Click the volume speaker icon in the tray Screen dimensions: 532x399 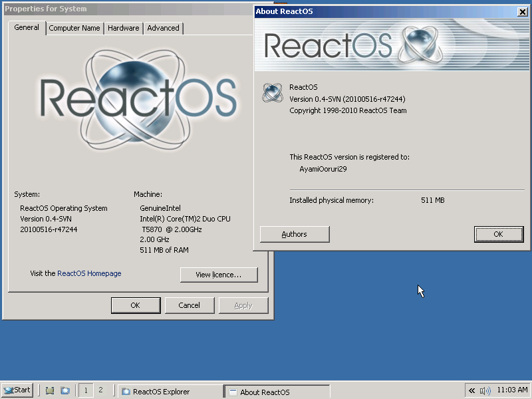coord(485,390)
